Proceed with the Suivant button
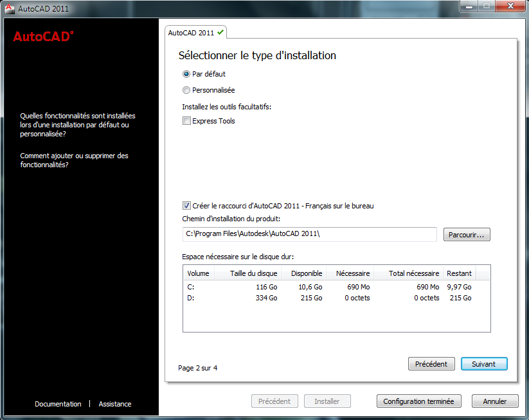Screen dimensions: 529x420 (484, 363)
